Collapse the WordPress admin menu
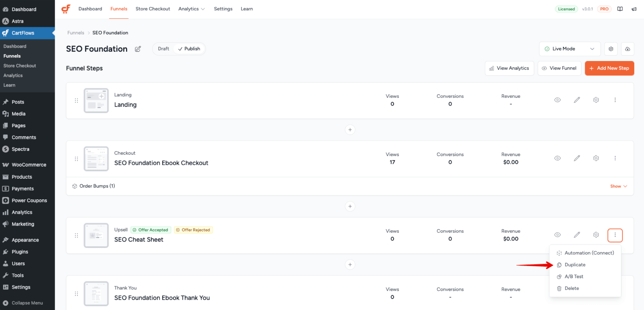Viewport: 644px width, 310px height. (28, 303)
